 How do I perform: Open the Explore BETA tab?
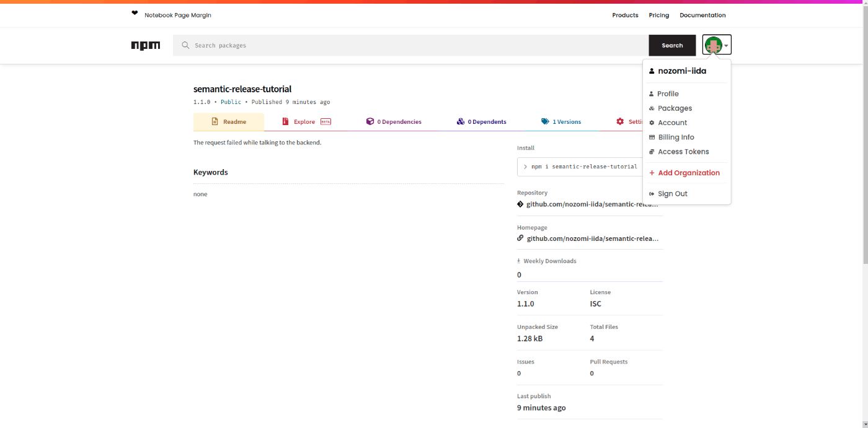tap(306, 122)
